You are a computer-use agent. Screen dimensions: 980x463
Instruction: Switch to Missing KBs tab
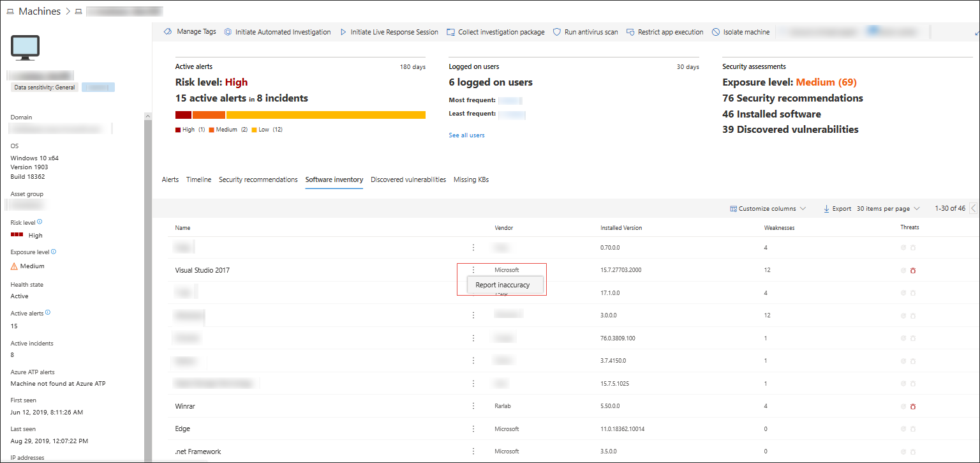[x=471, y=180]
